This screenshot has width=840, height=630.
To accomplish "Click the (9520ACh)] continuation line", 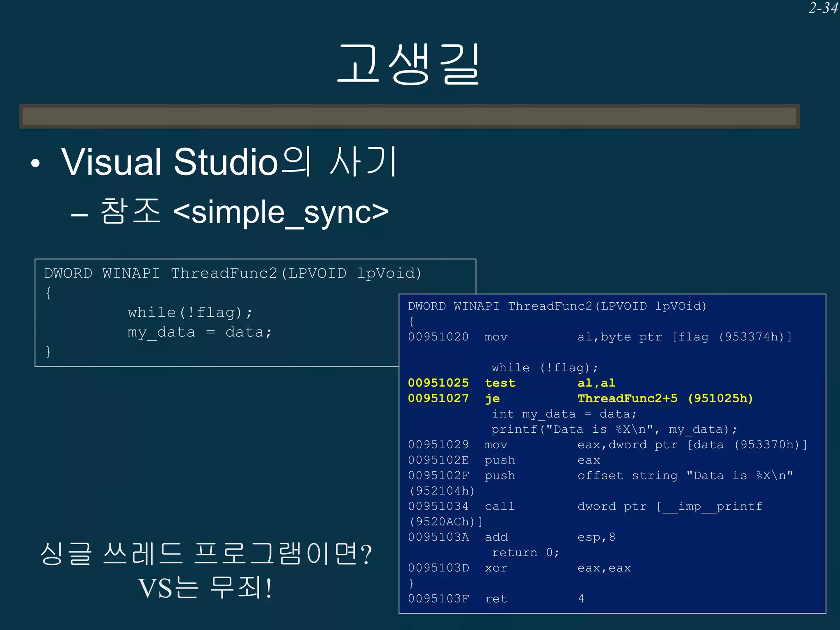I will tap(446, 522).
